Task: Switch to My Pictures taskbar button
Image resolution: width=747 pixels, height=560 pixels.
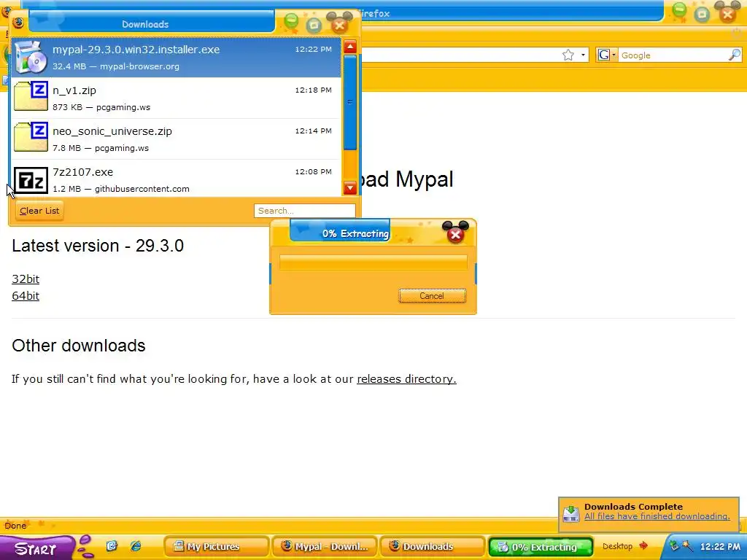Action: click(x=216, y=547)
